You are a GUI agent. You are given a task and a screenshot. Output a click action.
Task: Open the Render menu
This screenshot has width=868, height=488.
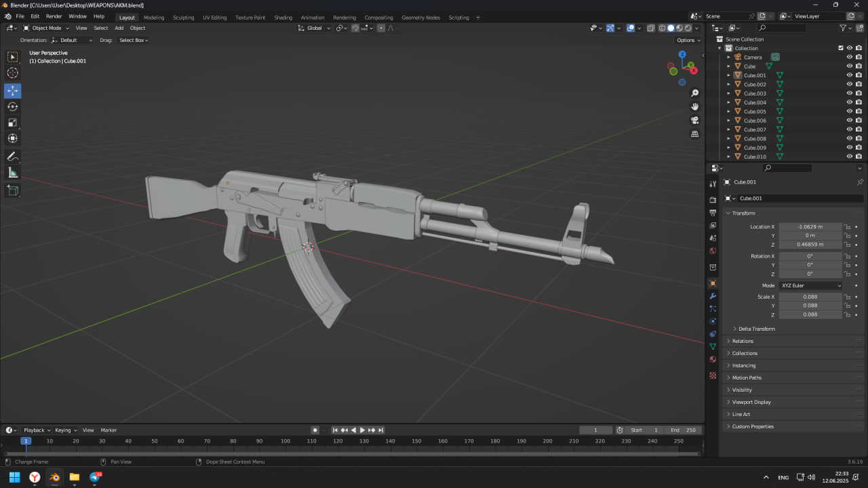[x=54, y=16]
